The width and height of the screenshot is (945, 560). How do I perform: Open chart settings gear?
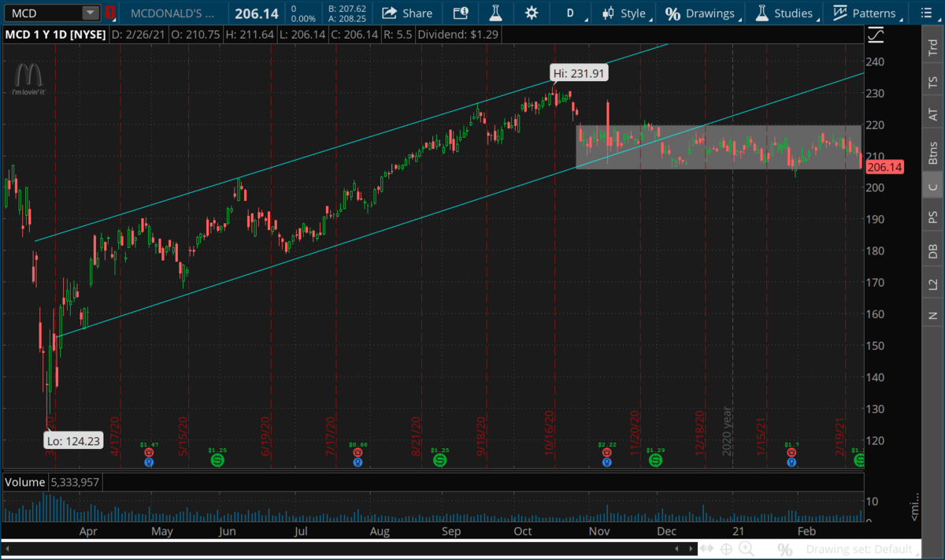[x=532, y=13]
